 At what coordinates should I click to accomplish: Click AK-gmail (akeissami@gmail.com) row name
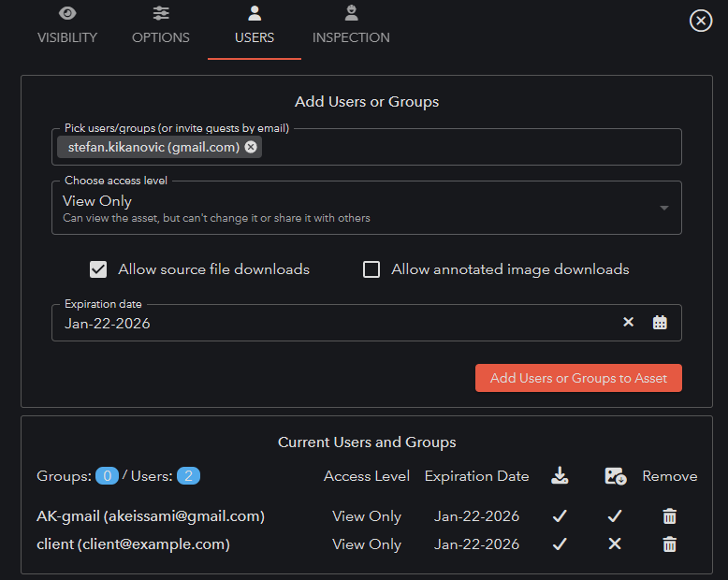(151, 516)
